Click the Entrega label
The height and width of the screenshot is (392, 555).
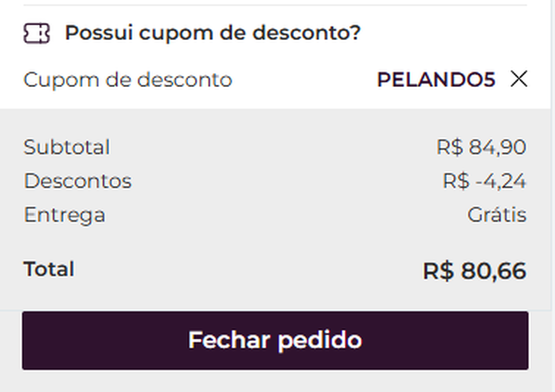(x=64, y=215)
